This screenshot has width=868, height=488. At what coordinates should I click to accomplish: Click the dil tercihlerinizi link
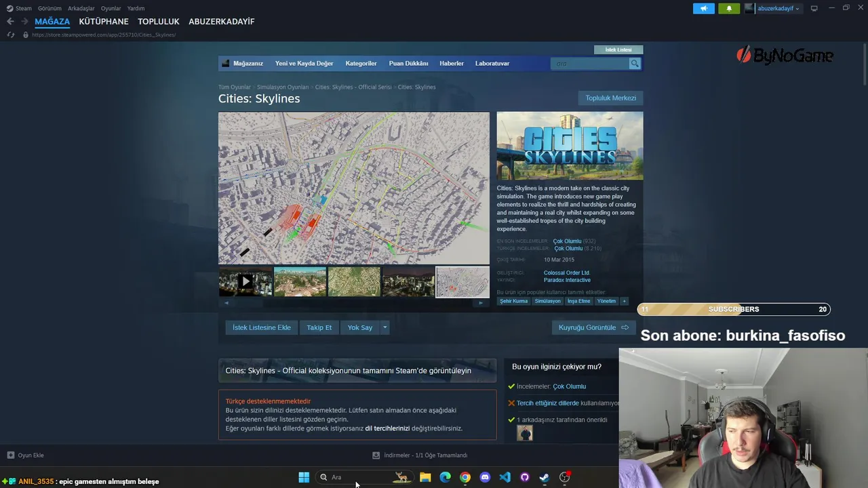pos(387,428)
